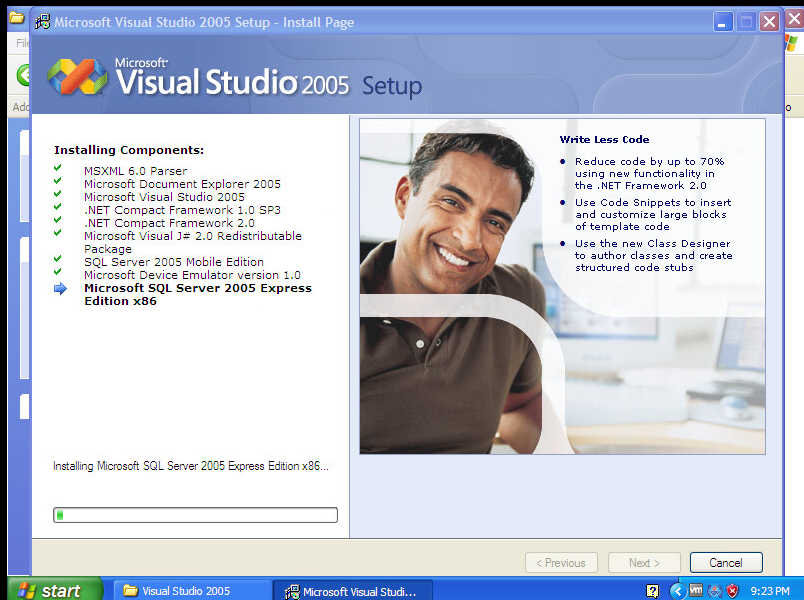Open the setup window's title bar system icon
The height and width of the screenshot is (600, 804).
42,22
